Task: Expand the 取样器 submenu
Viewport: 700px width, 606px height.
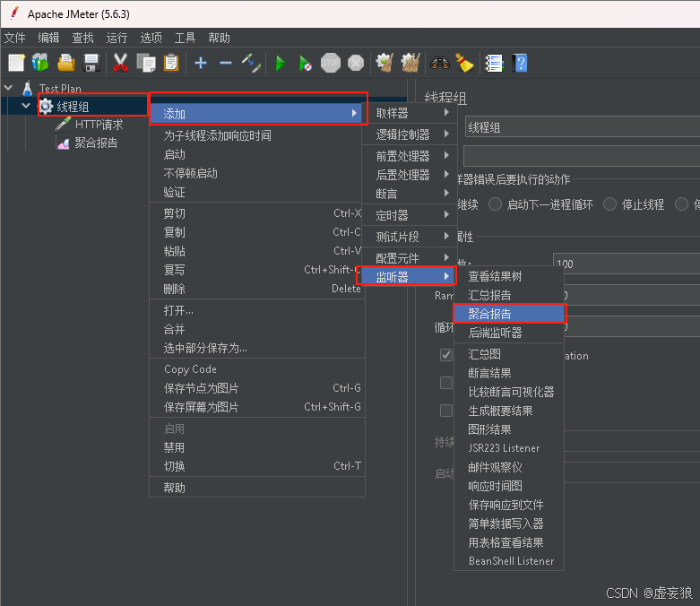Action: (x=410, y=113)
